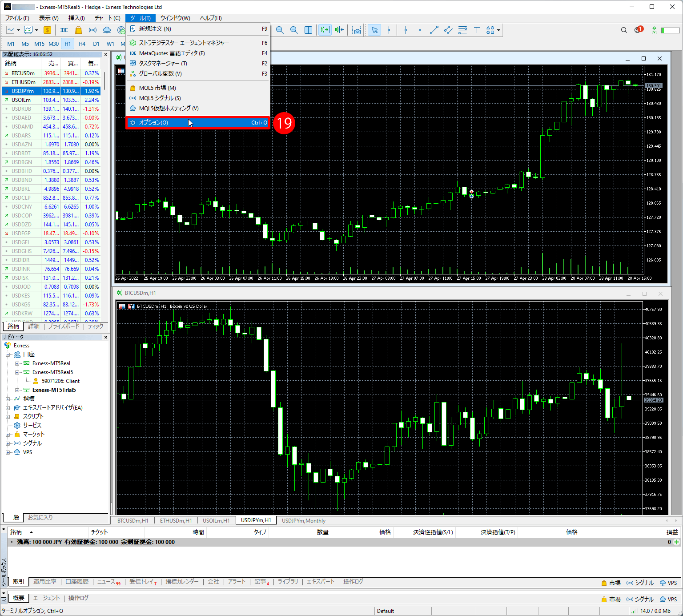Image resolution: width=683 pixels, height=616 pixels.
Task: Pick the Draw Trendline tool
Action: pos(434,30)
